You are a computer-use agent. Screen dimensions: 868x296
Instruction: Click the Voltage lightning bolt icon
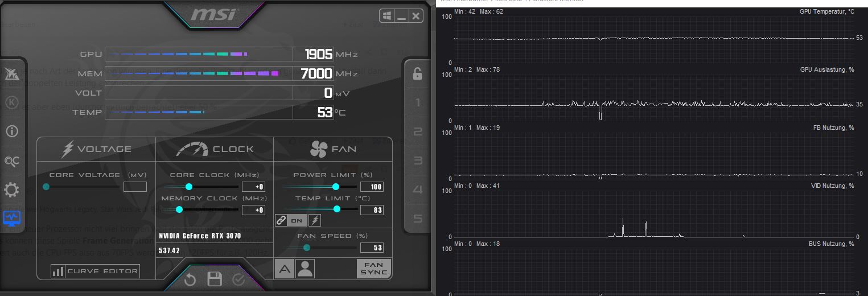click(68, 149)
